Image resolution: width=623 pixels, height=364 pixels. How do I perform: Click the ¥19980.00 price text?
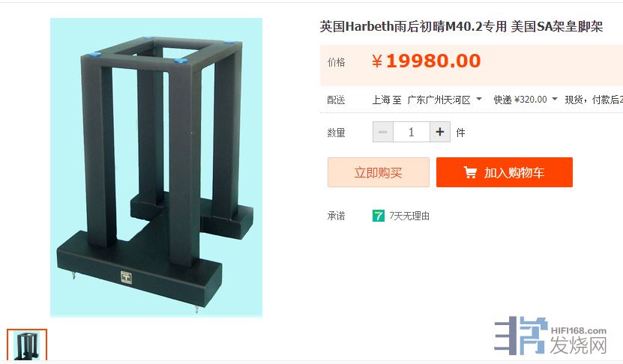point(427,61)
